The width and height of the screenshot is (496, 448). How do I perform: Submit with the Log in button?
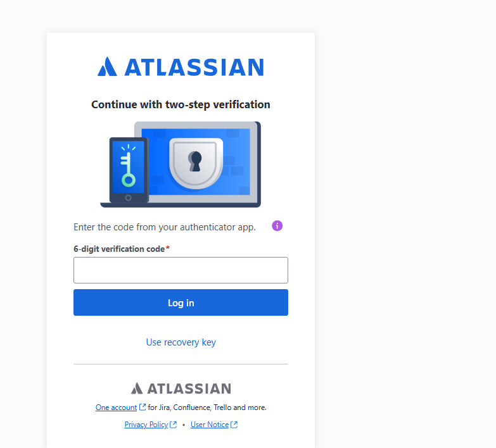point(181,302)
